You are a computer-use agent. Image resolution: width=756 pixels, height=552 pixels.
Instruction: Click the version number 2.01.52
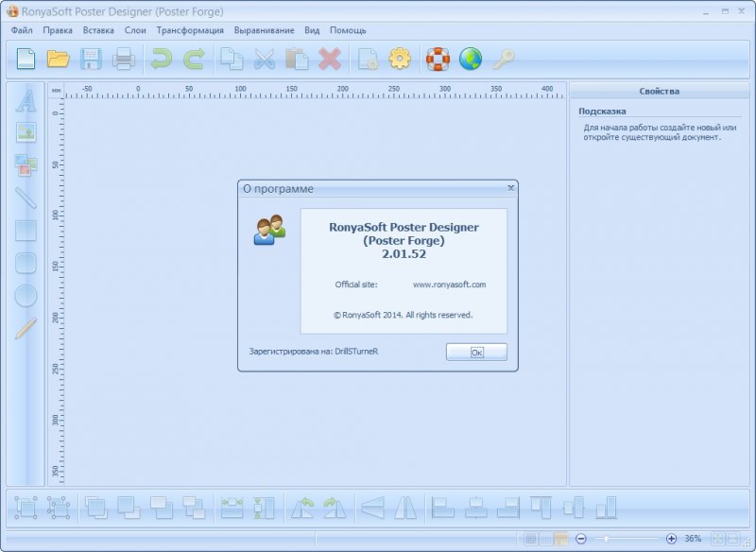coord(404,254)
